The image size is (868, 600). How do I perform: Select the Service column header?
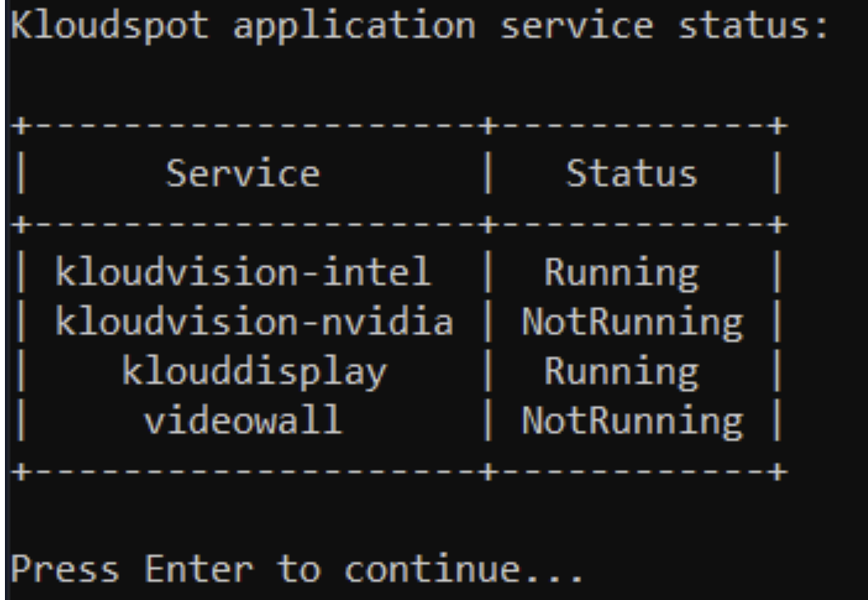click(243, 173)
